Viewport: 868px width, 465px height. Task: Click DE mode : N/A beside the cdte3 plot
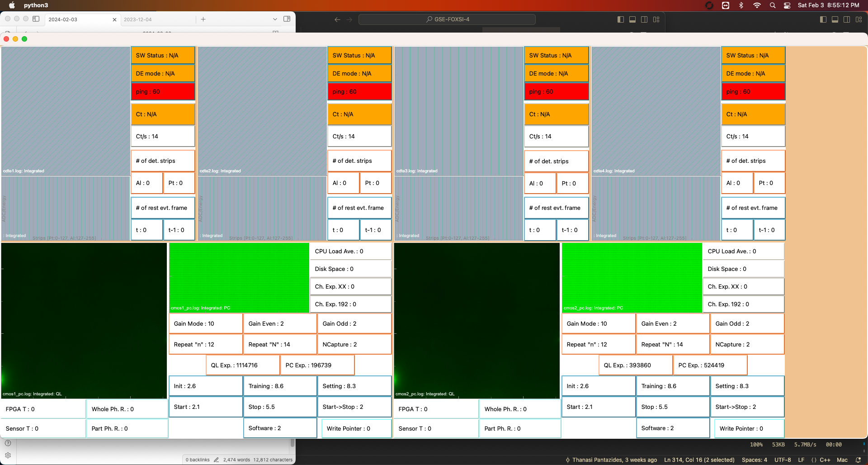pyautogui.click(x=557, y=73)
